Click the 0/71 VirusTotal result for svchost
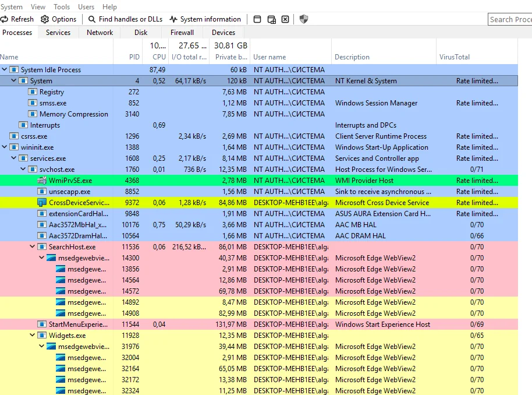The width and height of the screenshot is (532, 395). click(477, 169)
